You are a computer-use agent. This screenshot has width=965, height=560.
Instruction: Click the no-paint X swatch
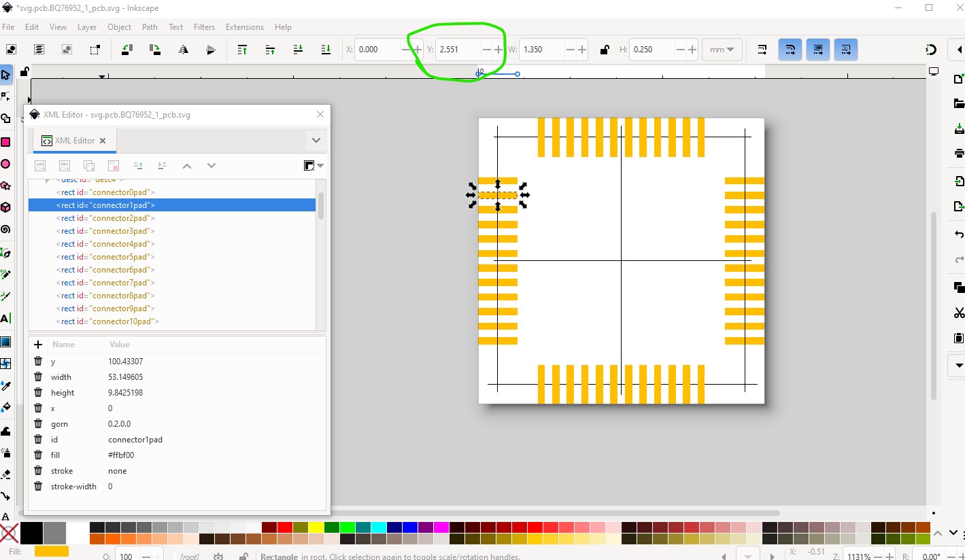(x=9, y=533)
